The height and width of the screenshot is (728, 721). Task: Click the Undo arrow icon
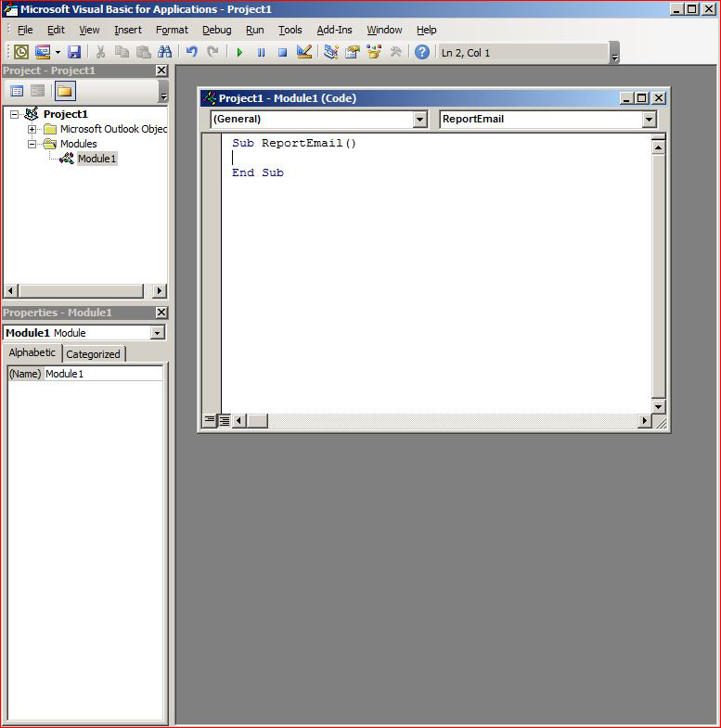tap(191, 52)
